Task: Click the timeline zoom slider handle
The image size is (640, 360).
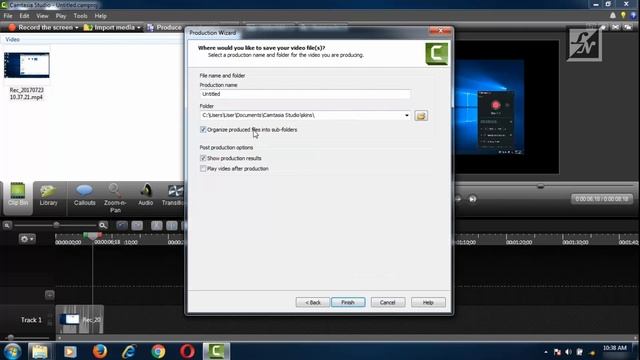Action: (x=56, y=225)
